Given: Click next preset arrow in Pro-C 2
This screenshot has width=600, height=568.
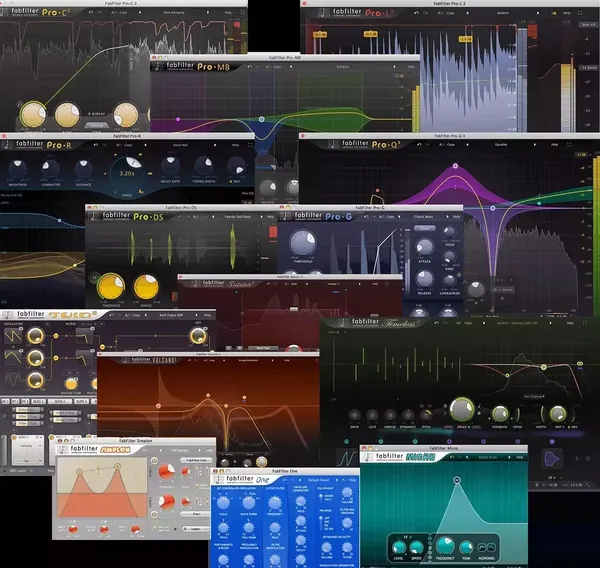Looking at the screenshot, I should (208, 13).
